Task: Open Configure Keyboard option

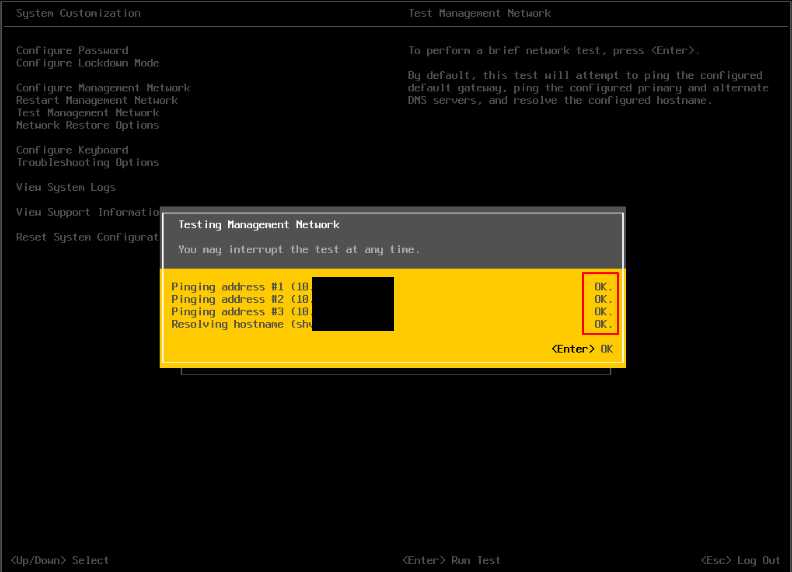Action: (72, 150)
